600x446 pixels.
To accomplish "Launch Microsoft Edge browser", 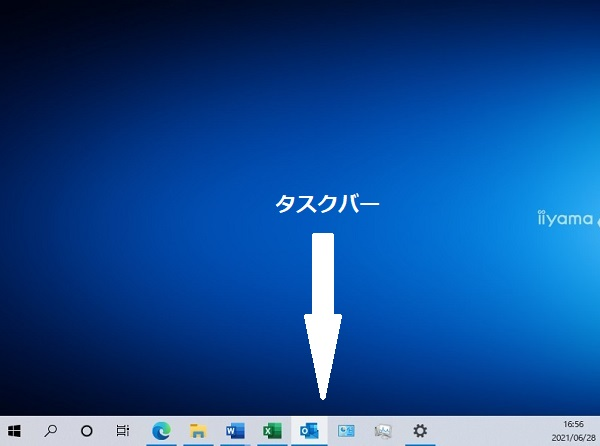I will (x=161, y=431).
